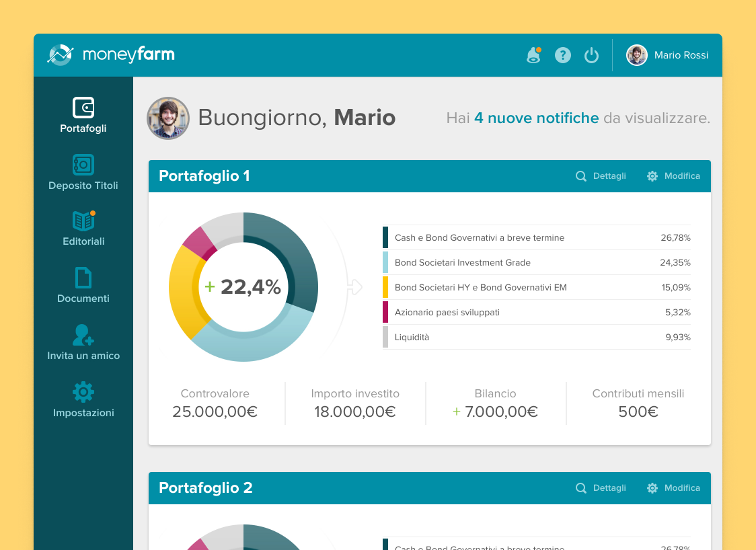The width and height of the screenshot is (756, 550).
Task: Select the Invita un amico person icon
Action: coord(83,335)
